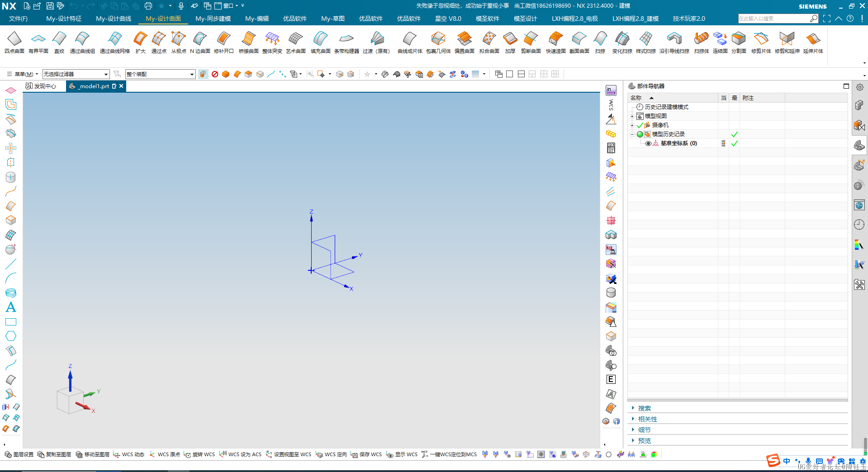Toggle visibility eye of 基准坐标系 (0)
The image size is (868, 472).
(648, 143)
